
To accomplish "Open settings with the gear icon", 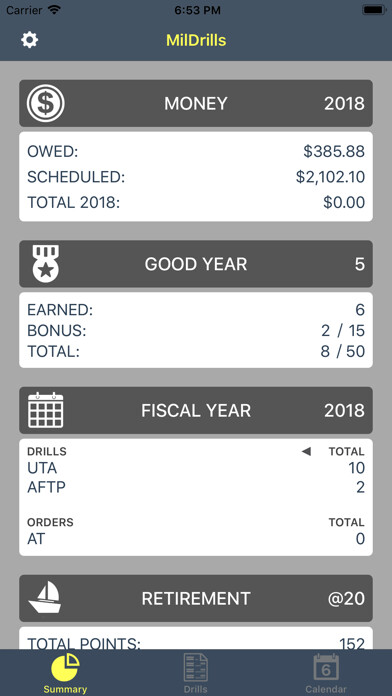I will tap(29, 40).
